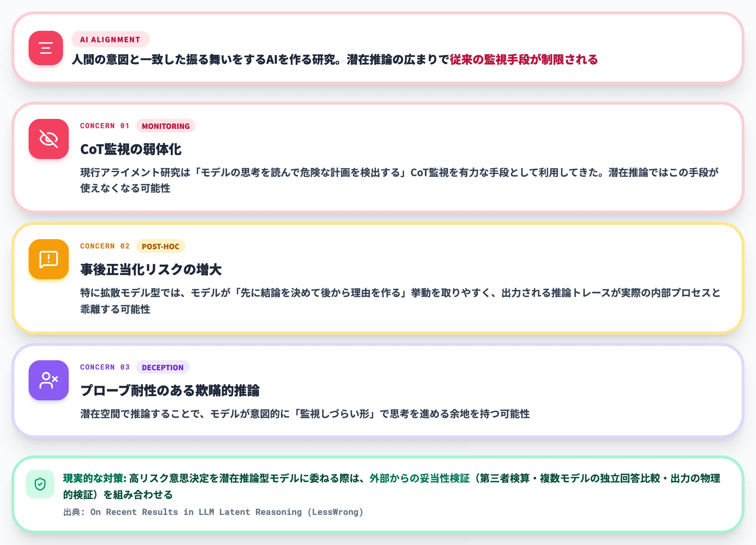This screenshot has height=545, width=756.
Task: Click the heading 事後正当化リスクの増大
Action: 151,270
